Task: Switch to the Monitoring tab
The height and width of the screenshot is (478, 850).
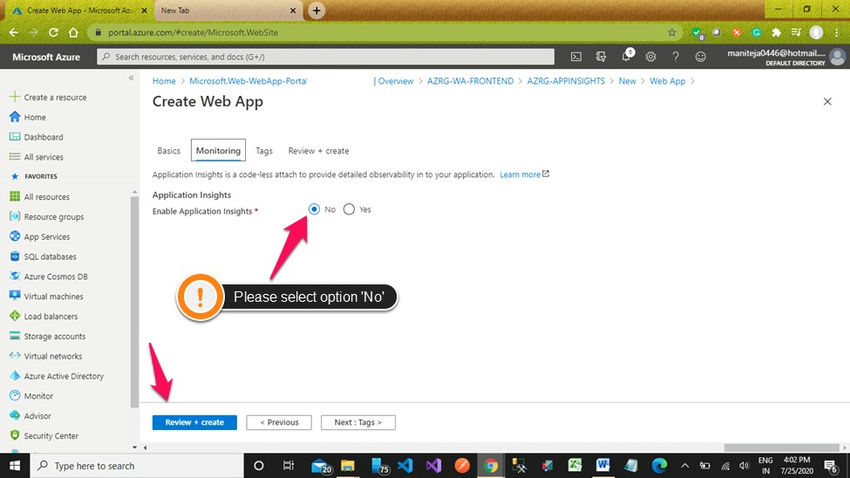Action: (218, 151)
